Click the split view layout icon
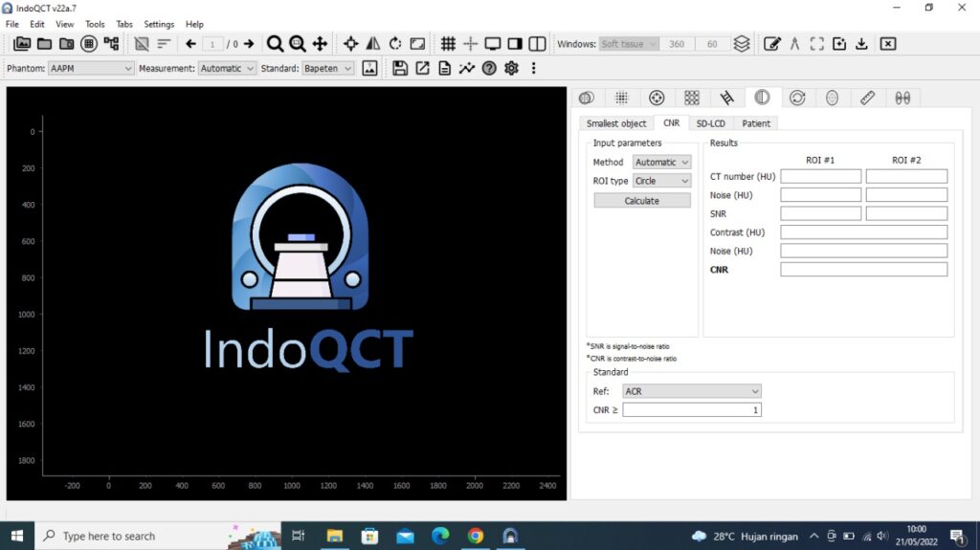The image size is (980, 550). pyautogui.click(x=538, y=44)
